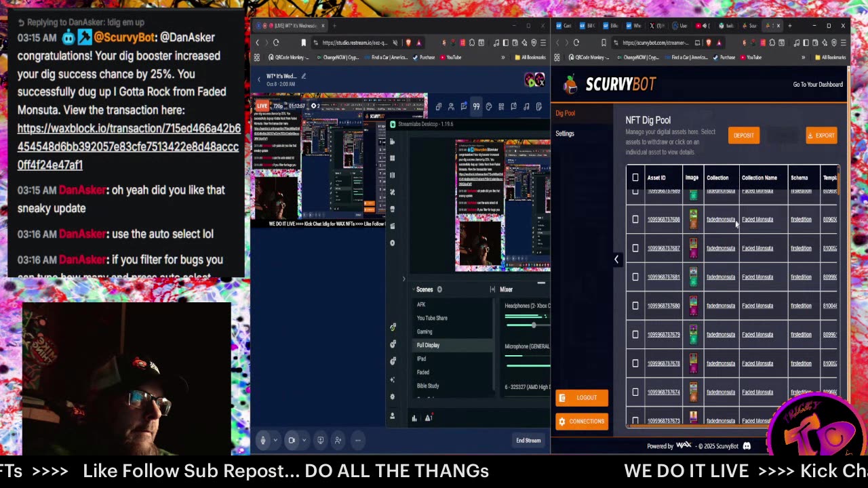Open the color palette theme icon in Restream

click(x=488, y=106)
